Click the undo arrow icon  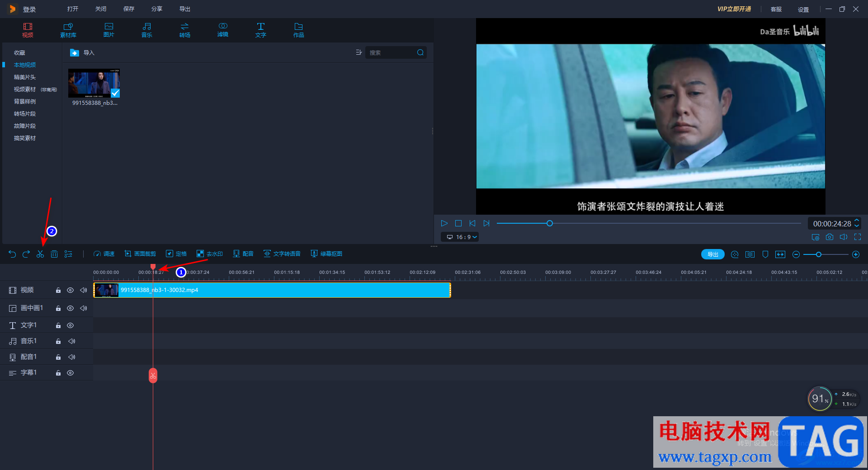pos(12,254)
